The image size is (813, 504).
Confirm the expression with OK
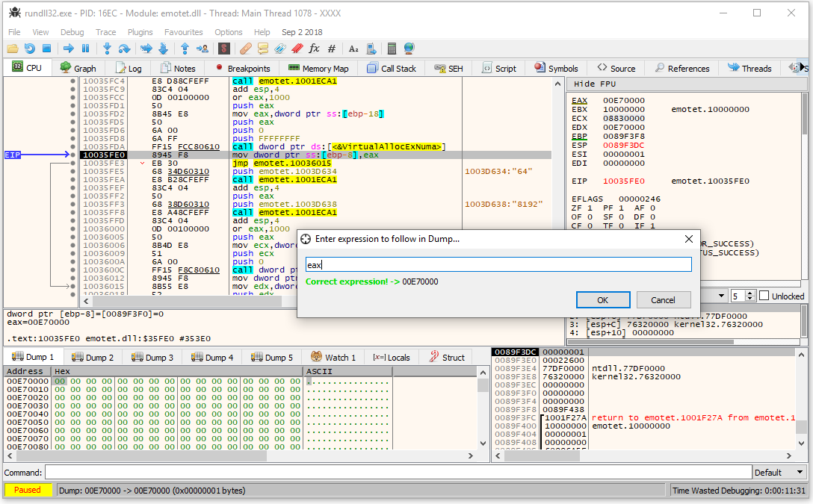tap(603, 300)
